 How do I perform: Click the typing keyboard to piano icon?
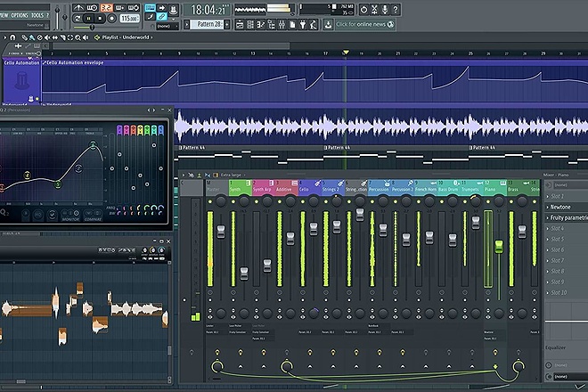click(150, 7)
